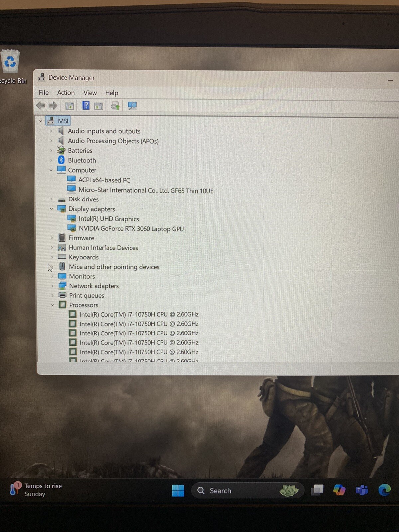Collapse the MSI root node
The width and height of the screenshot is (399, 532).
[40, 121]
